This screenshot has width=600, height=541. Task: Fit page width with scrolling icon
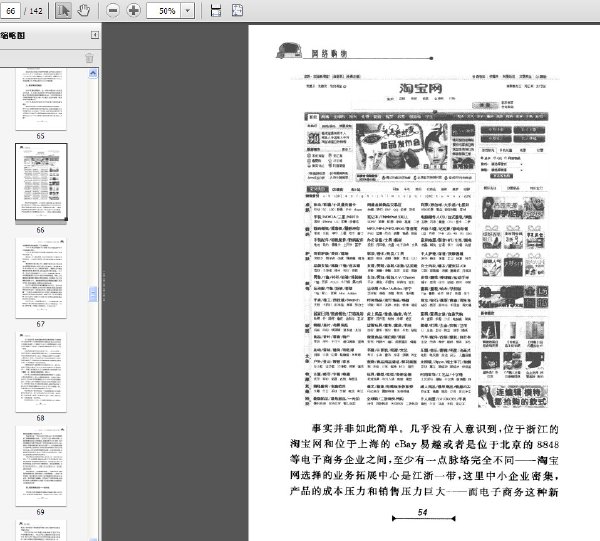coord(216,10)
